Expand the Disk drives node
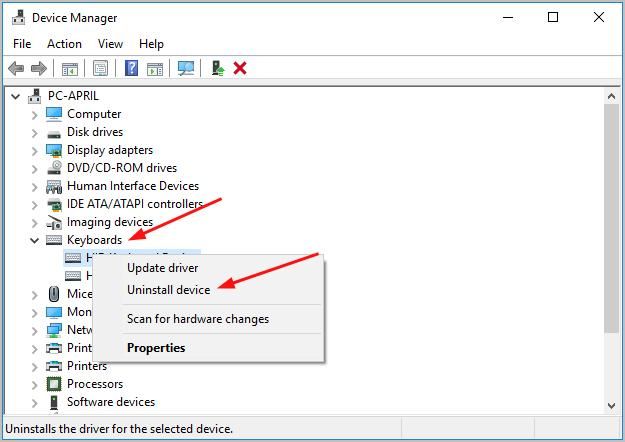The image size is (625, 442). pos(35,132)
